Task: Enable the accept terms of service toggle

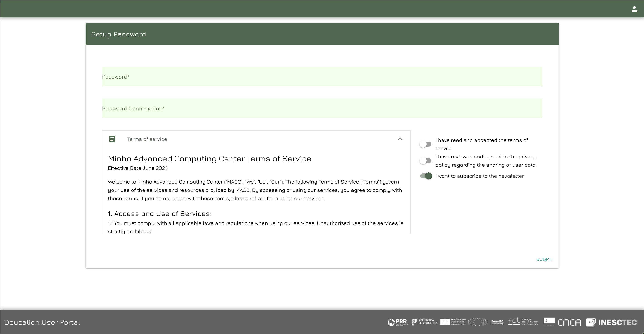Action: pos(425,144)
